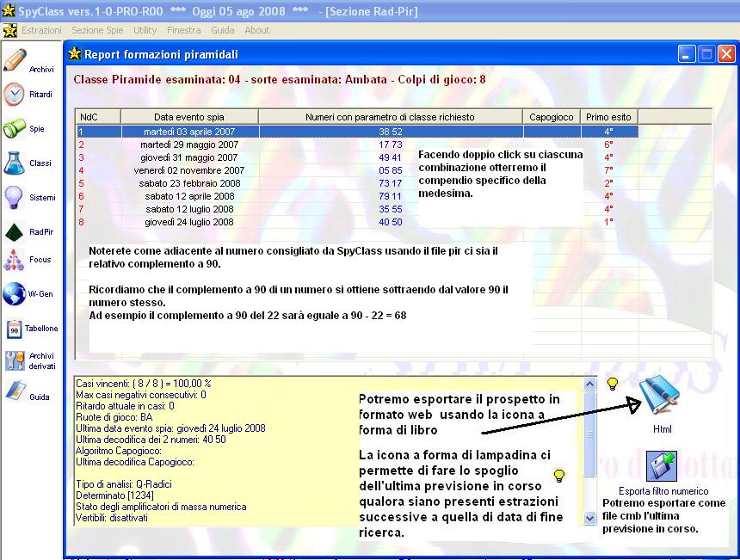This screenshot has height=560, width=740.
Task: Select row giovedì 31 maggio 2007
Action: coord(357,157)
